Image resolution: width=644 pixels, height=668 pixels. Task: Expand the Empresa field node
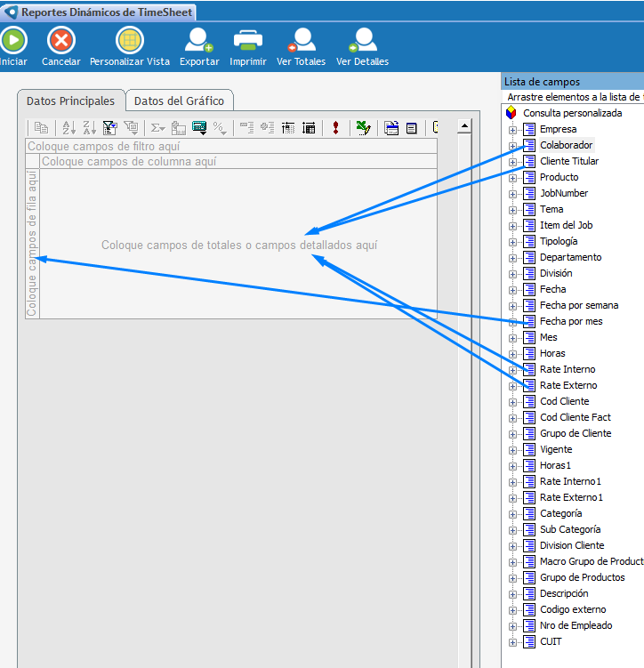512,130
